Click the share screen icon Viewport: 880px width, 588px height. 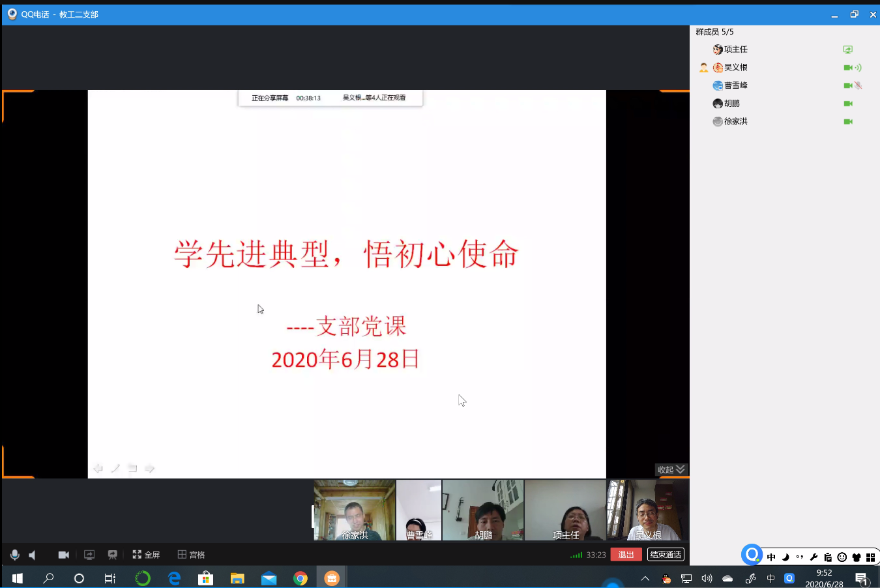(89, 555)
